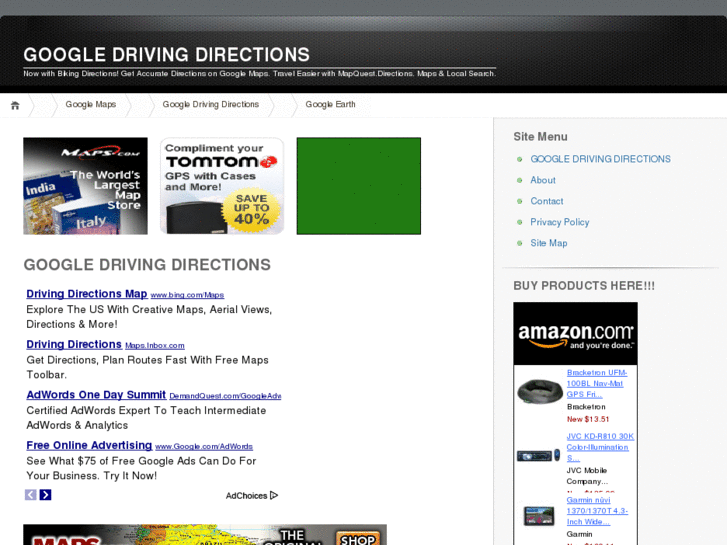Image resolution: width=727 pixels, height=545 pixels.
Task: Open Privacy Policy in the Site Menu
Action: [560, 222]
